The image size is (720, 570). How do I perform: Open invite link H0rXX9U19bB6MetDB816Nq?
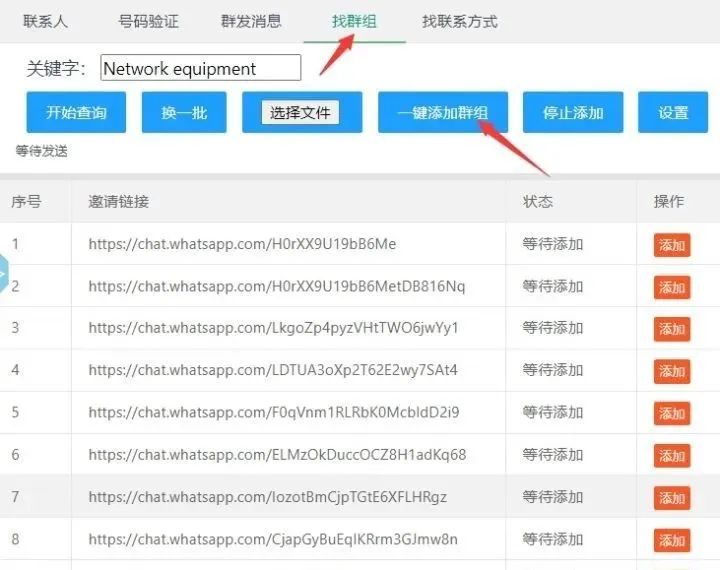pos(277,286)
